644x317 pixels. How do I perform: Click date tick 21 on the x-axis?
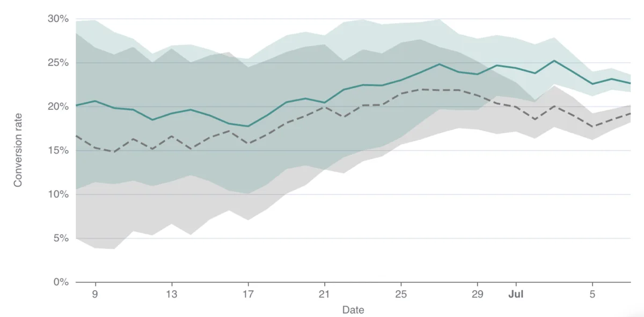click(x=325, y=294)
